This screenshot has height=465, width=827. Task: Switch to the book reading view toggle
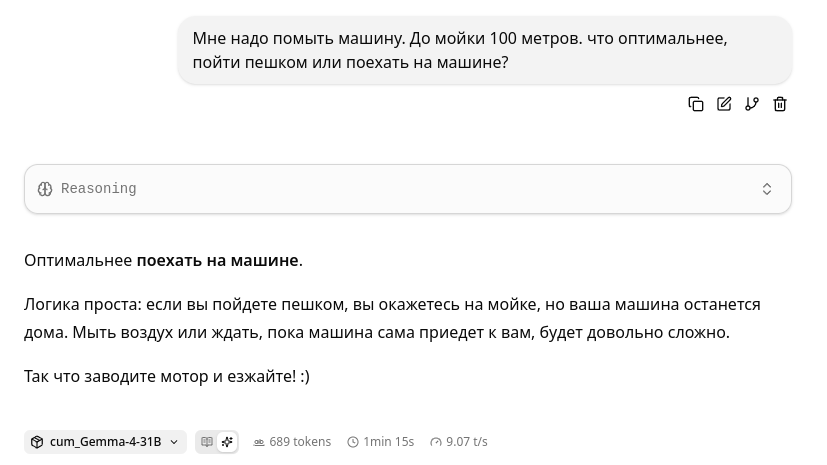(x=207, y=442)
